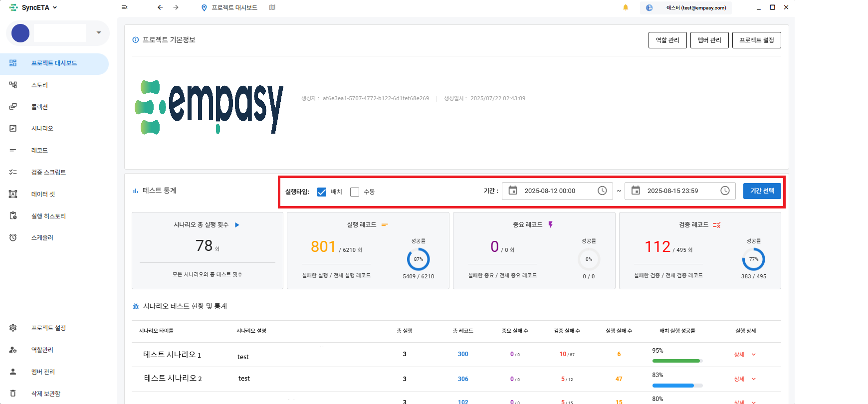Open 스토리 in the sidebar
This screenshot has height=404, width=868.
coord(39,85)
